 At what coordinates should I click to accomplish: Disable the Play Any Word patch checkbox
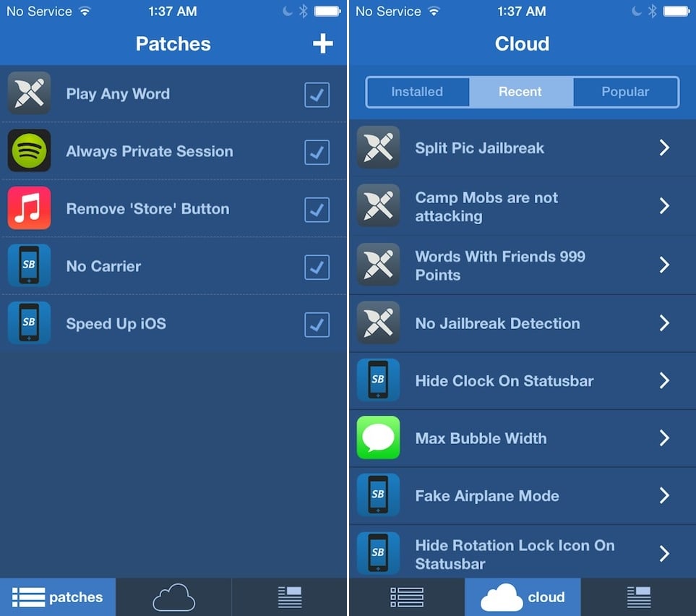[x=317, y=95]
